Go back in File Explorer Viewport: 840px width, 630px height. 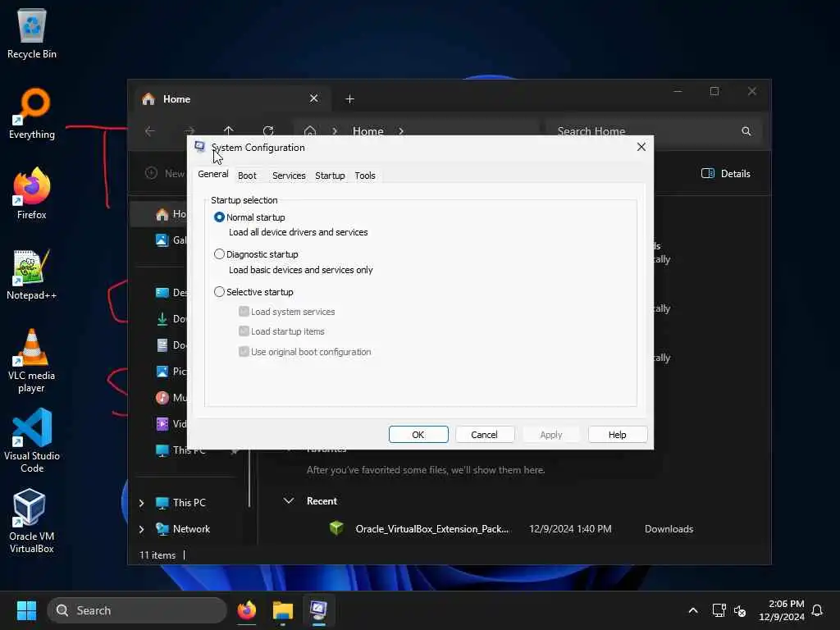tap(150, 130)
